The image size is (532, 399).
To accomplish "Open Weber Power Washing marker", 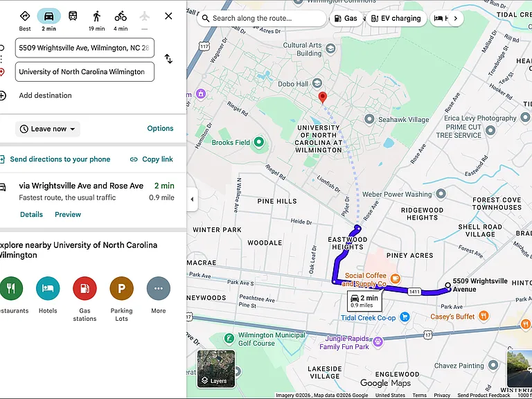I will point(441,194).
